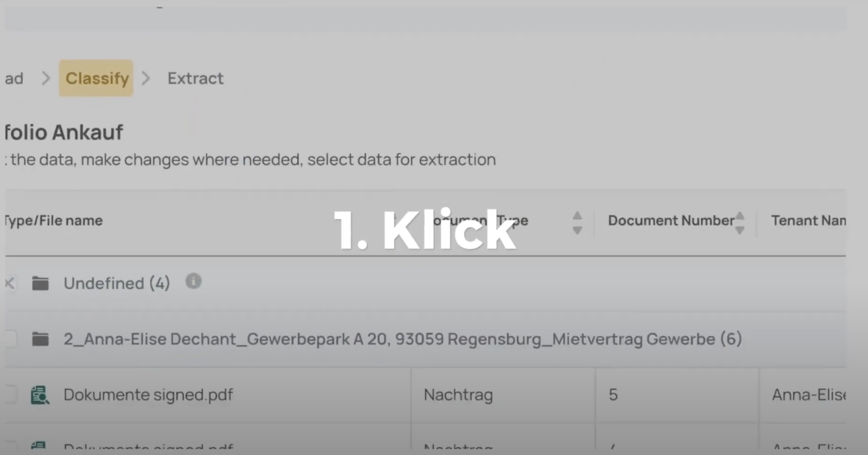
Task: Click the Undefined folder icon
Action: pyautogui.click(x=40, y=283)
